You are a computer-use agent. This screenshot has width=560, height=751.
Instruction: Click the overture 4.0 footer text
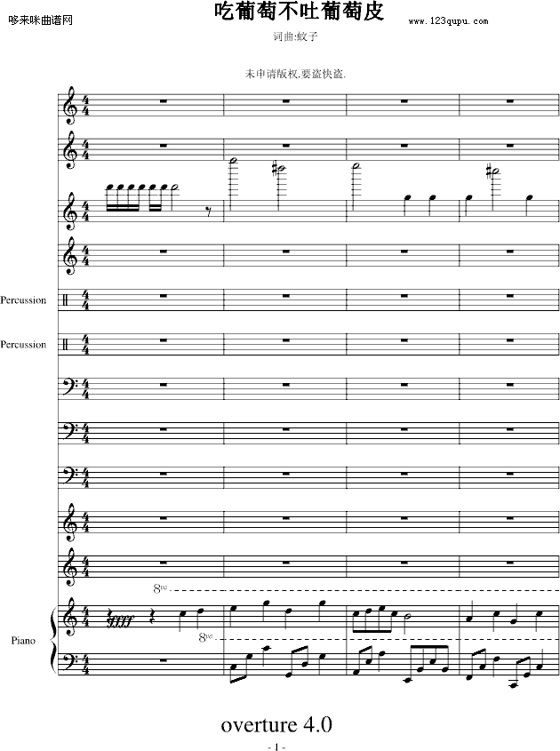pyautogui.click(x=276, y=723)
